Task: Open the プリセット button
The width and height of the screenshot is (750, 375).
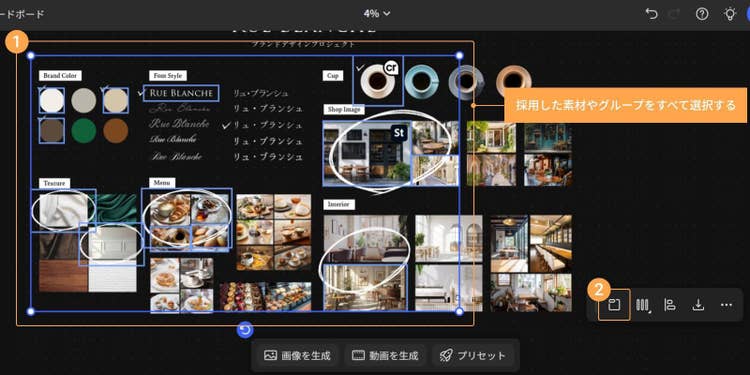Action: [x=472, y=355]
